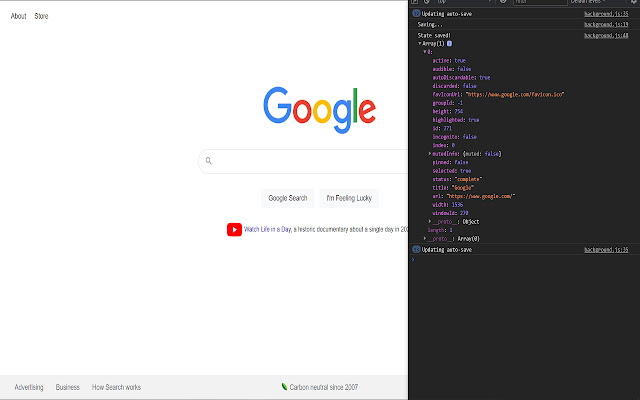Open the Watch Life in a Day link
Viewport: 640px width, 400px height.
(267, 229)
